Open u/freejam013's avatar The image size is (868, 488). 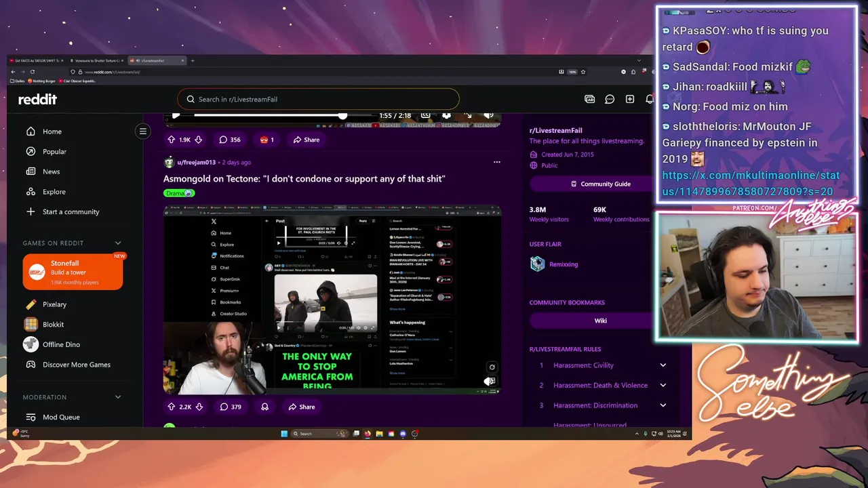click(169, 162)
